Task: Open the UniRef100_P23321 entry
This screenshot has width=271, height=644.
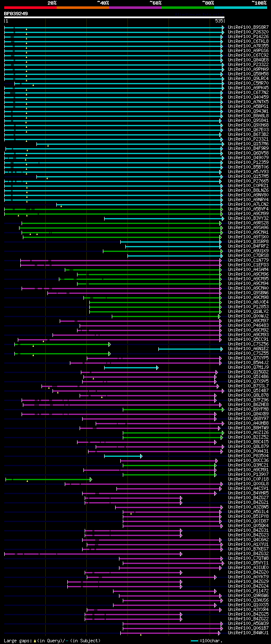Action: click(x=248, y=139)
